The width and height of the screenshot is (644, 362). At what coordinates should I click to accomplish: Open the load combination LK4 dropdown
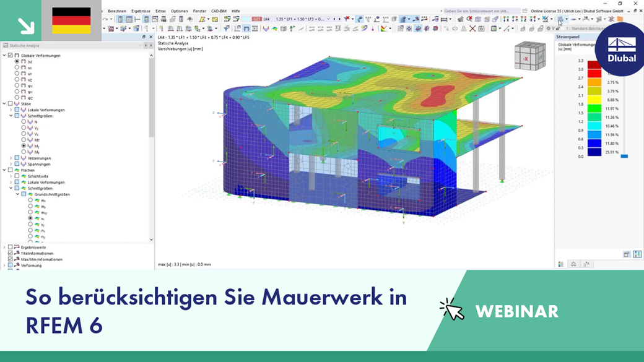pos(328,19)
